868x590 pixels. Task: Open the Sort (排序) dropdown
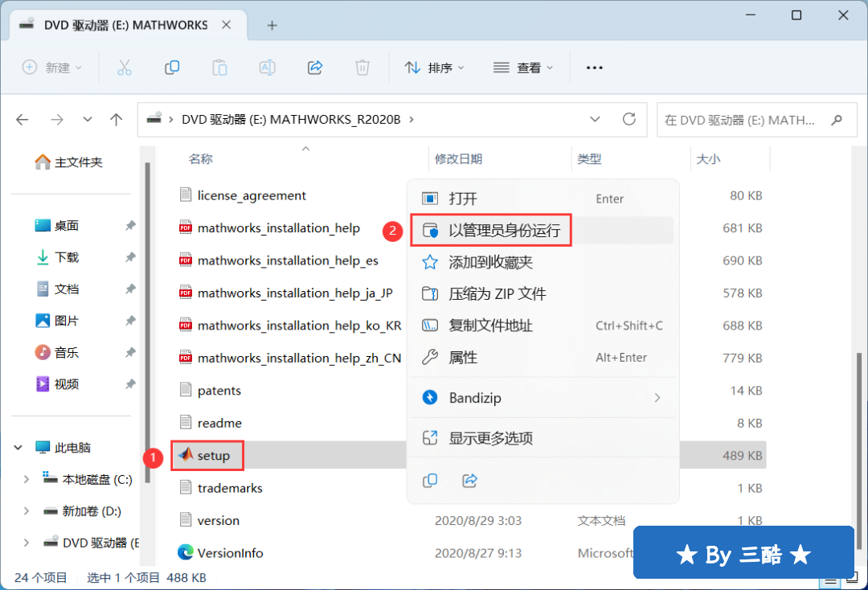coord(434,68)
